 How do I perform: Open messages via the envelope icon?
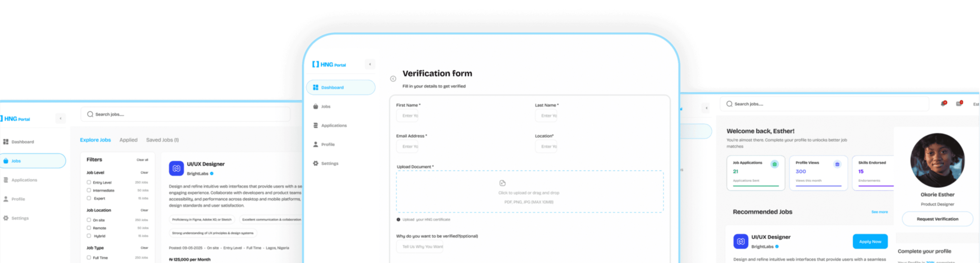(959, 103)
